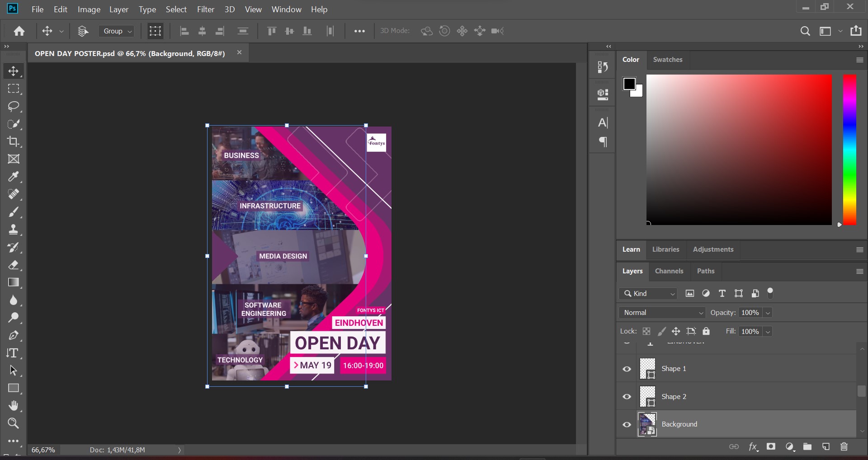
Task: Open the Swatches tab
Action: [667, 60]
